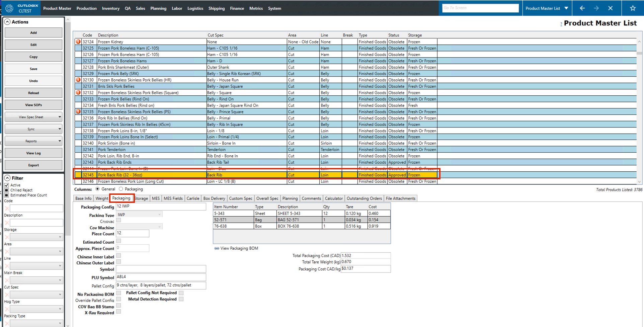
Task: Select the Packaging columns radio button
Action: tap(121, 189)
